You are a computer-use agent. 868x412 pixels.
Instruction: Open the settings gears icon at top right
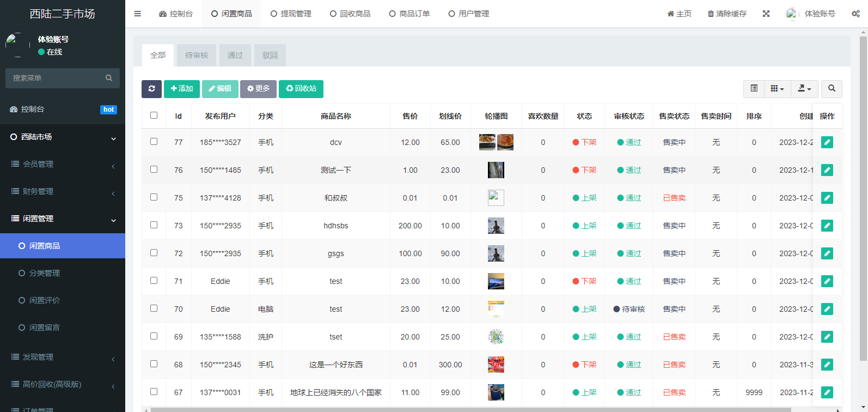855,14
